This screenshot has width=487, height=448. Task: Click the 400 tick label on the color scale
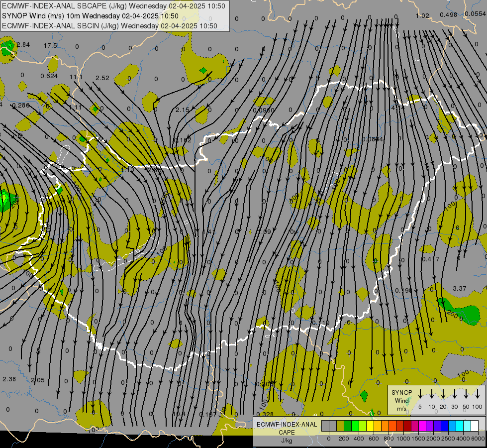coord(359,439)
